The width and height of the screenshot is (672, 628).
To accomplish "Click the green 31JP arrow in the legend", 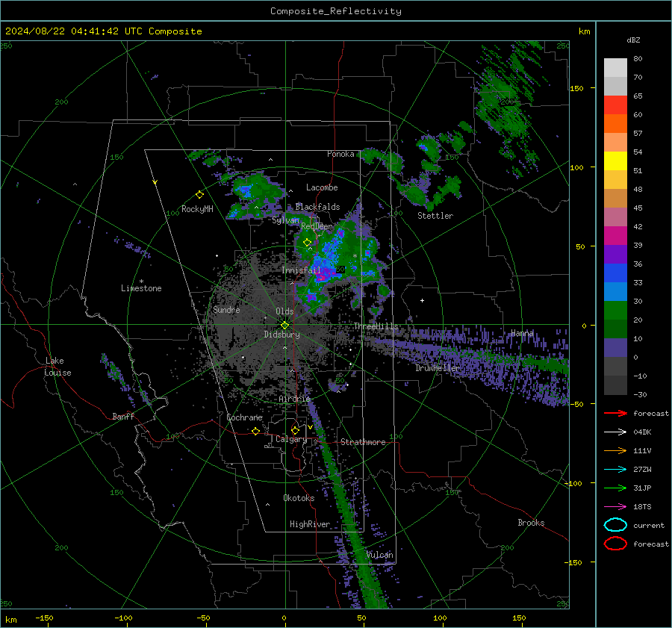I will [615, 488].
